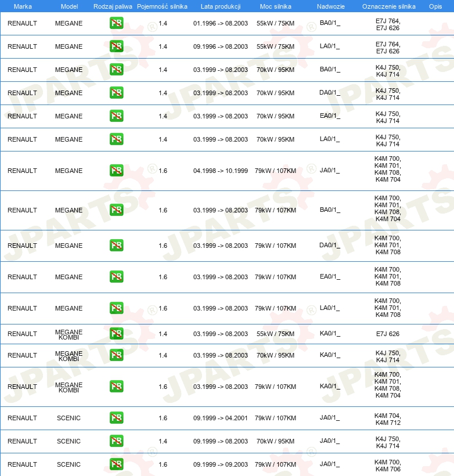Click petrol icon for Megane 1.4 70kW LA0/1_

click(117, 139)
